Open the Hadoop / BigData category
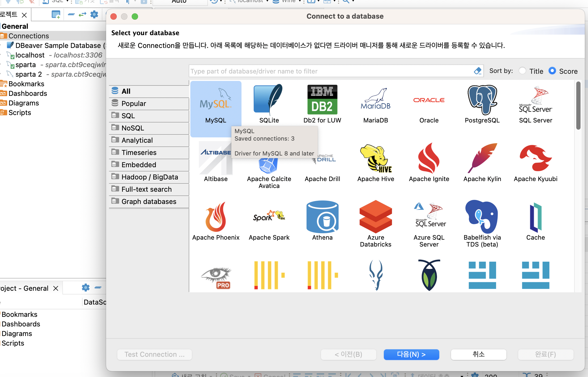The width and height of the screenshot is (588, 377). 150,177
